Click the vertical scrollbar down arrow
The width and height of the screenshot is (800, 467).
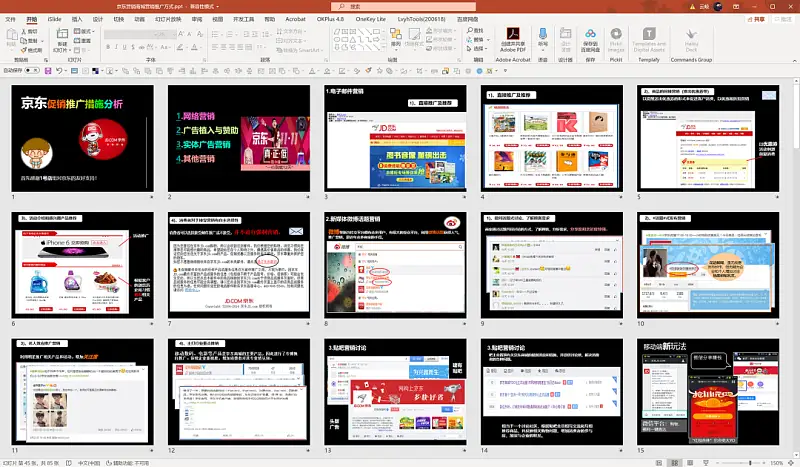click(796, 454)
